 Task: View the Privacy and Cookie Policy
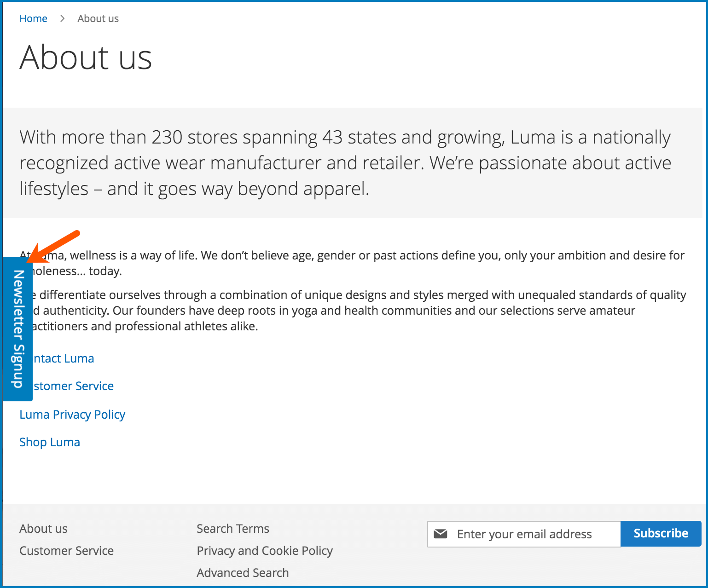[x=265, y=551]
